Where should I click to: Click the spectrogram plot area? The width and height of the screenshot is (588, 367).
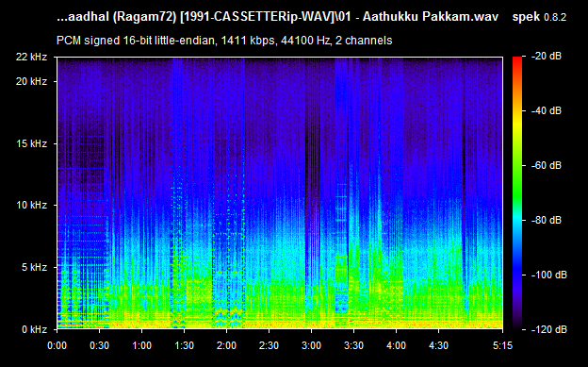pyautogui.click(x=280, y=193)
